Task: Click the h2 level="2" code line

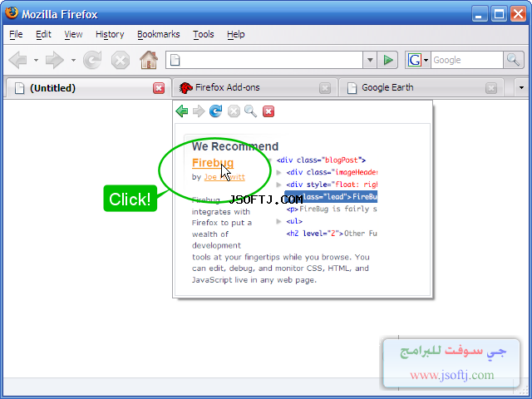Action: point(332,234)
